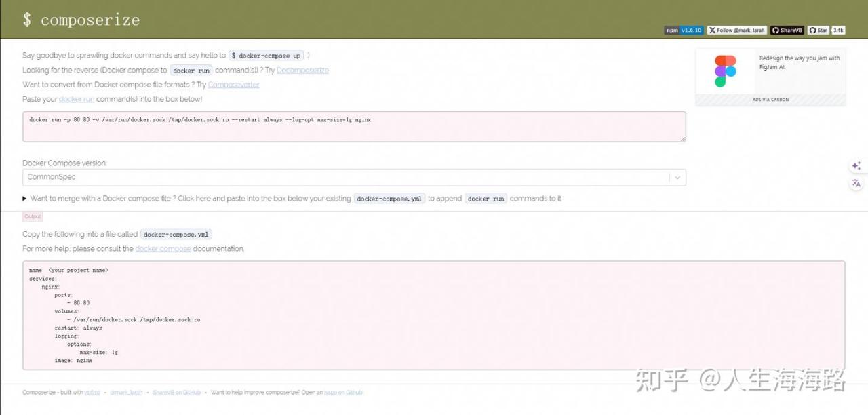Open the ShareVB GitHub badge
Image resolution: width=868 pixels, height=415 pixels.
(x=787, y=31)
